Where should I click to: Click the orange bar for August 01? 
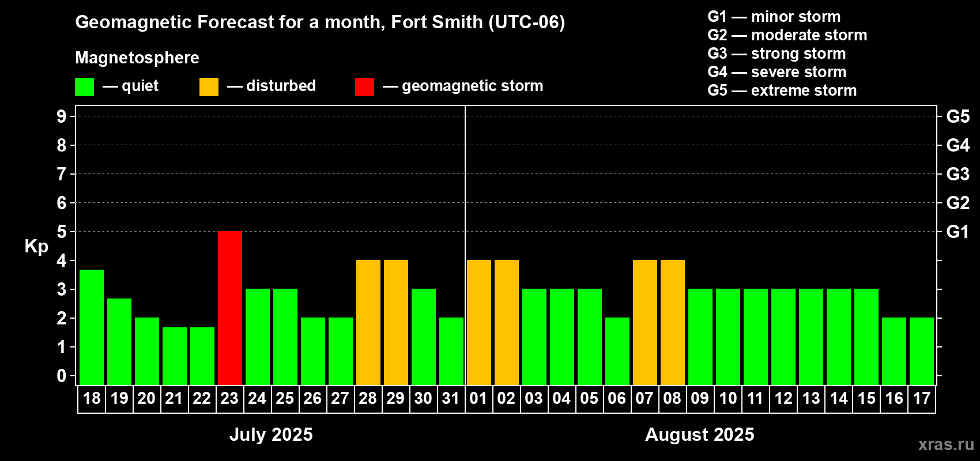click(x=479, y=322)
